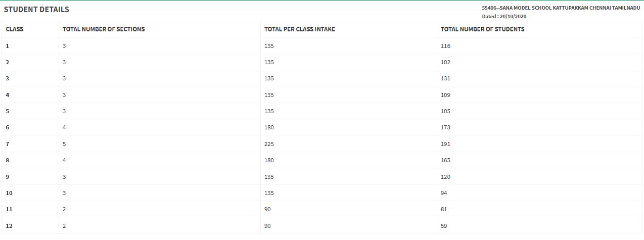The width and height of the screenshot is (644, 240).
Task: Click the TOTAL NUMBER OF STUDENTS header
Action: tap(483, 29)
